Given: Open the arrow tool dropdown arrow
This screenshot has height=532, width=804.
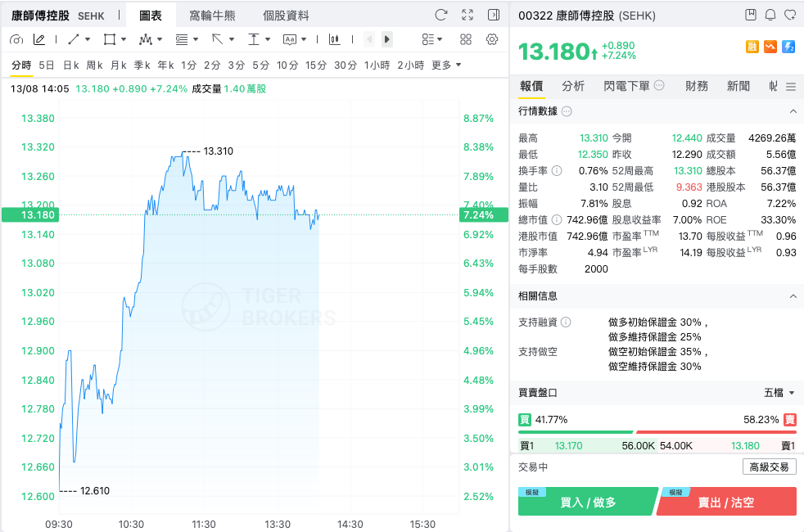Looking at the screenshot, I should coord(231,39).
